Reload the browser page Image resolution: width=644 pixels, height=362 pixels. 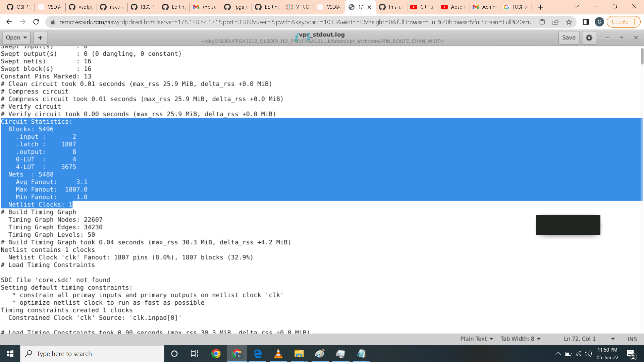pyautogui.click(x=36, y=22)
